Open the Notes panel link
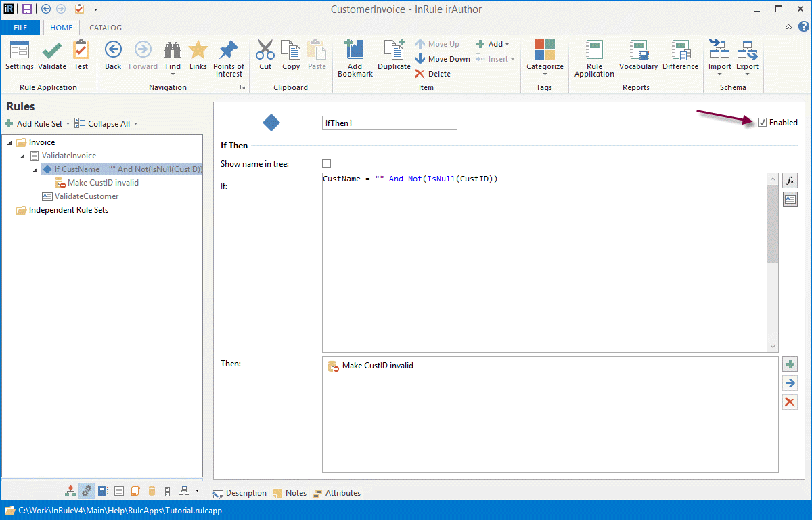812x520 pixels. click(290, 493)
